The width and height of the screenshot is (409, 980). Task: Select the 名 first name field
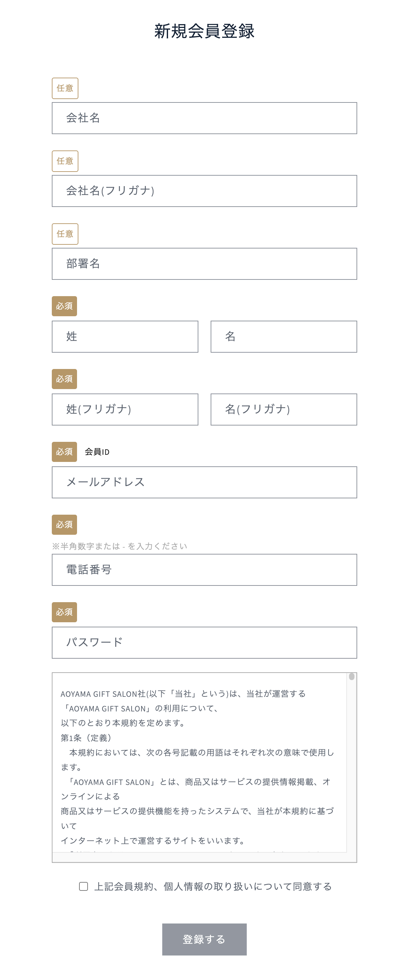(283, 336)
